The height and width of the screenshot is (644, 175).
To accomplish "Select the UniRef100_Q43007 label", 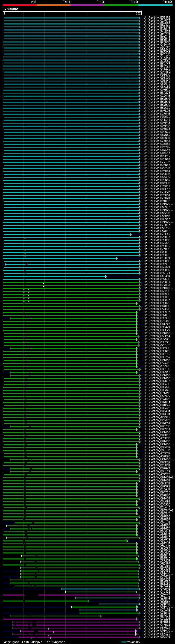I will pos(157,45).
